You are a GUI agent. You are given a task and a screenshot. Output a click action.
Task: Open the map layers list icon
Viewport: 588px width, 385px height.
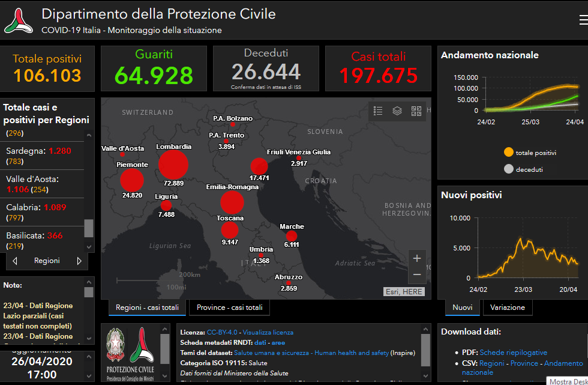(397, 111)
